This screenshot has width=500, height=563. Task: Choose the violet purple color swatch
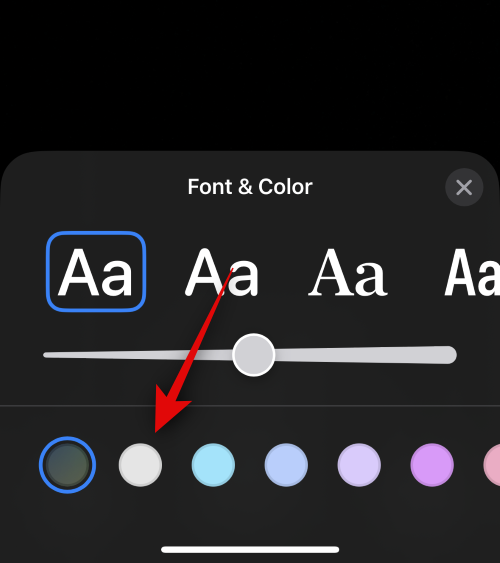click(x=432, y=465)
